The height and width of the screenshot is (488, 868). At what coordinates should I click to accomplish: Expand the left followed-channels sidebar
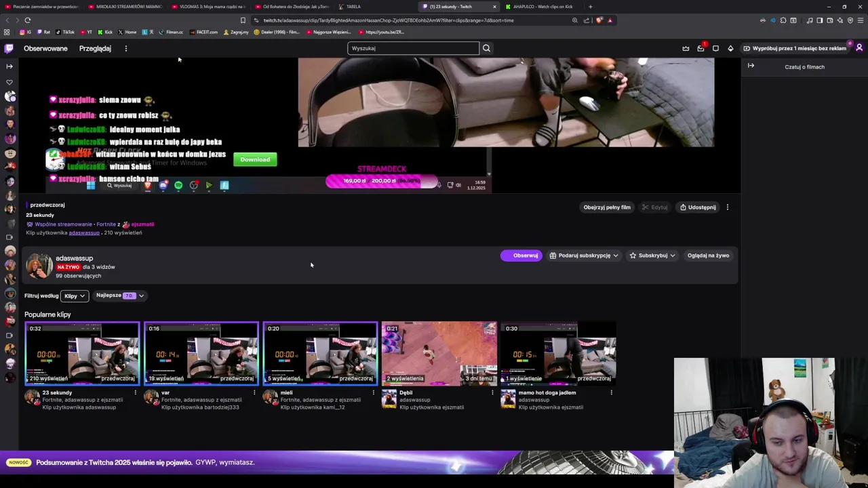point(9,66)
